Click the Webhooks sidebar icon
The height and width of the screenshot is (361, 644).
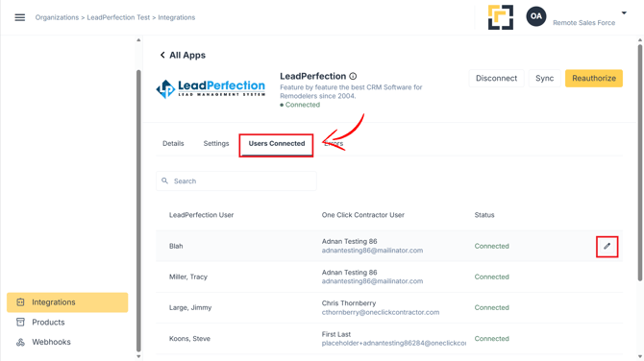pos(20,342)
